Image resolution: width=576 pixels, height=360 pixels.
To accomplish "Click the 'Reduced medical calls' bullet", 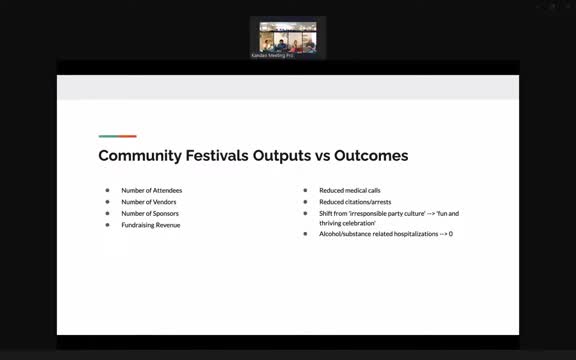I will tap(350, 190).
